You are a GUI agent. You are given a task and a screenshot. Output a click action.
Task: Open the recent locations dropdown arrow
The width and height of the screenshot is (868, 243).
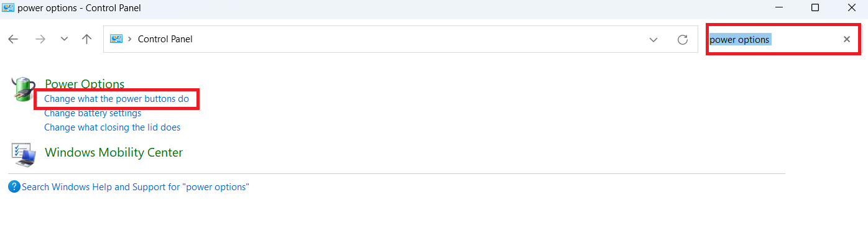point(64,39)
